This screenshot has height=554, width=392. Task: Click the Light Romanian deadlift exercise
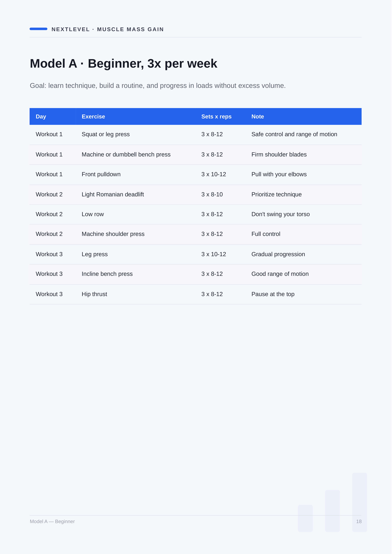(x=113, y=194)
